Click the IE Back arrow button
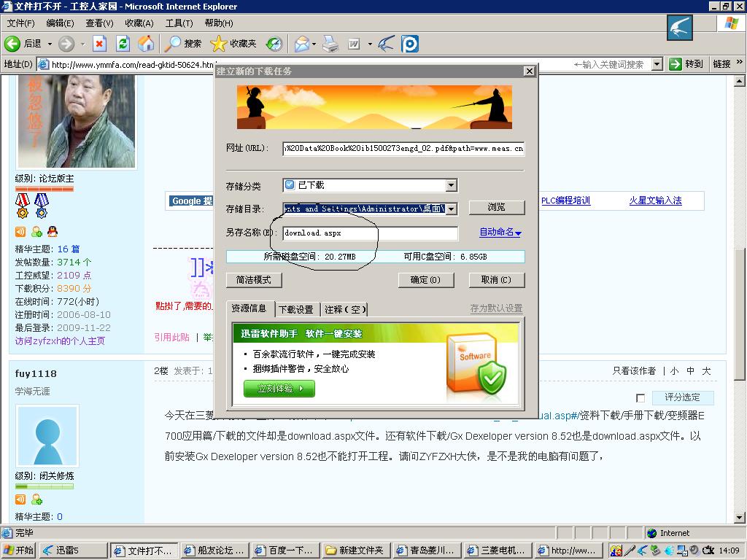This screenshot has height=560, width=747. pyautogui.click(x=12, y=44)
